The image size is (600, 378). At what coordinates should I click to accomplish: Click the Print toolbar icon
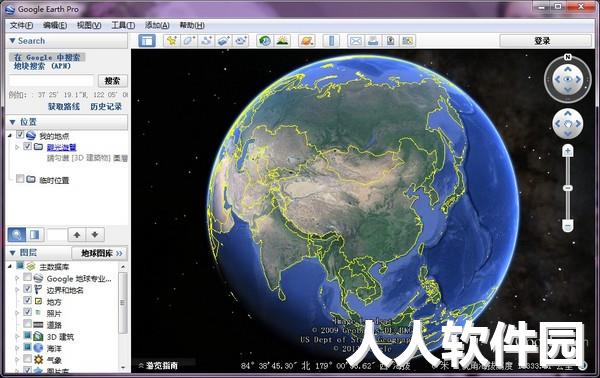coord(373,41)
